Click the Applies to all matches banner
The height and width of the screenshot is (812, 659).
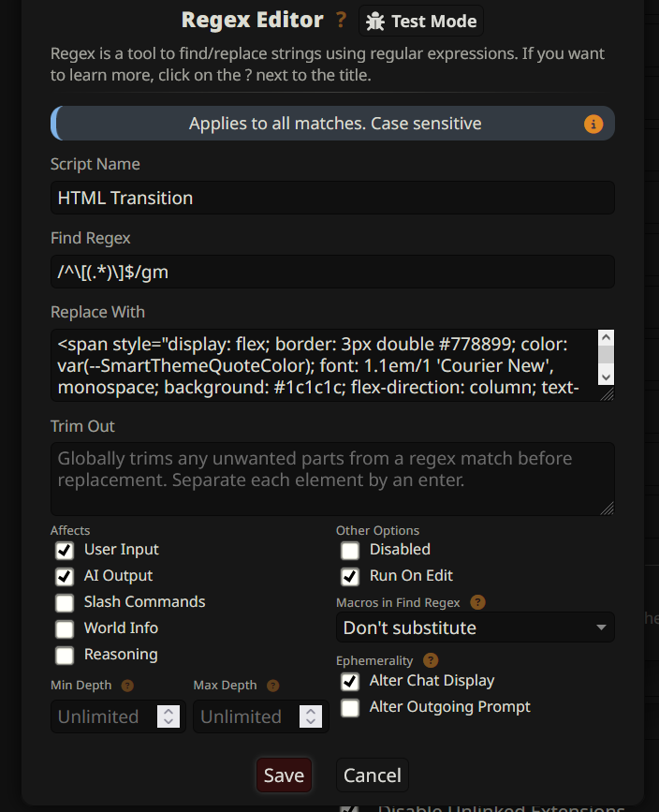coord(332,124)
